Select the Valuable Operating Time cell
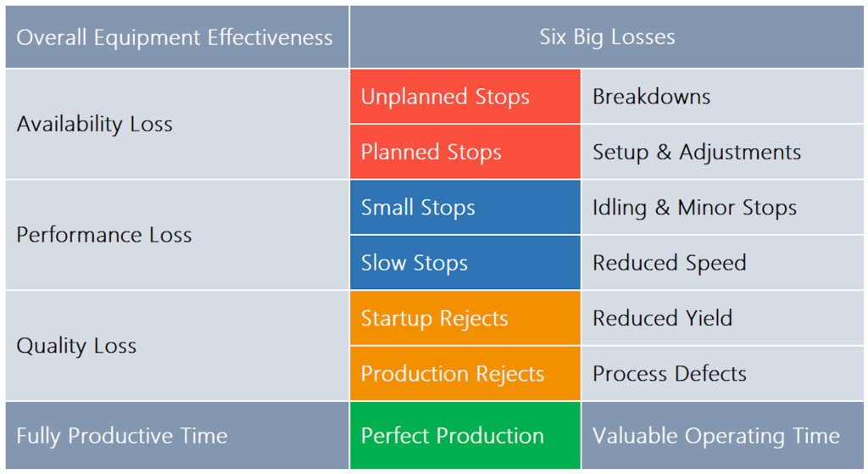 click(x=722, y=435)
